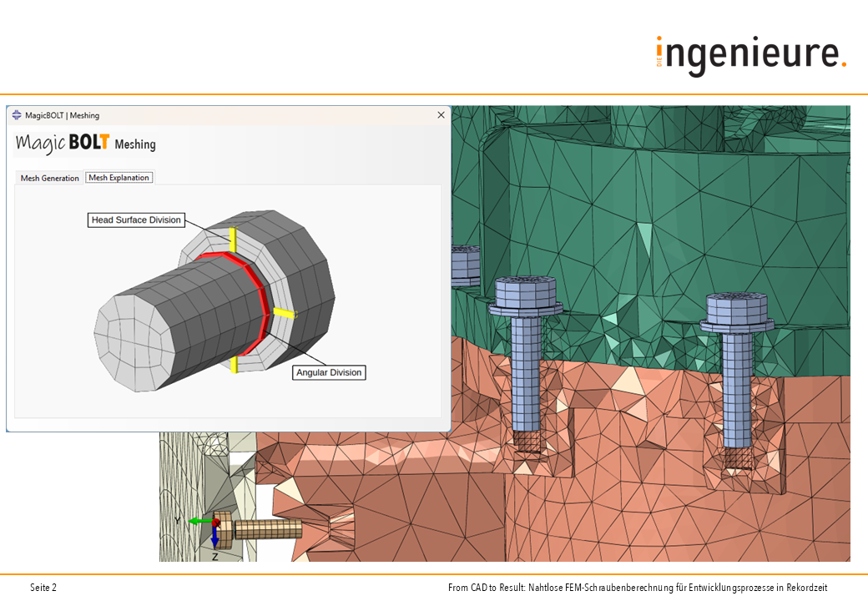Click the ingenieure company logo

(751, 55)
